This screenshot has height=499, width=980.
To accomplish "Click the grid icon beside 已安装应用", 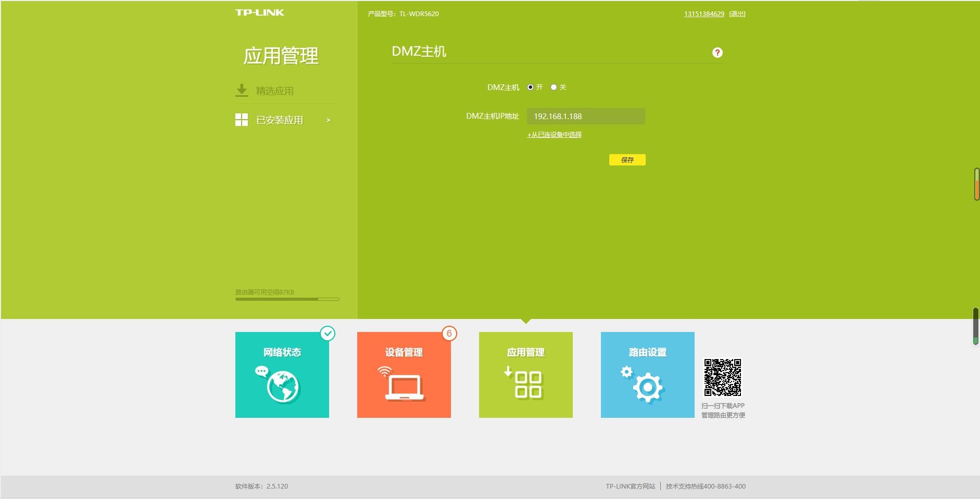I will [x=242, y=120].
